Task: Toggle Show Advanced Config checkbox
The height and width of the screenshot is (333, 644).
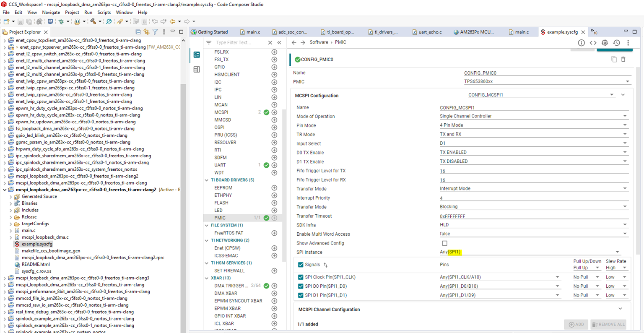Action: tap(444, 243)
